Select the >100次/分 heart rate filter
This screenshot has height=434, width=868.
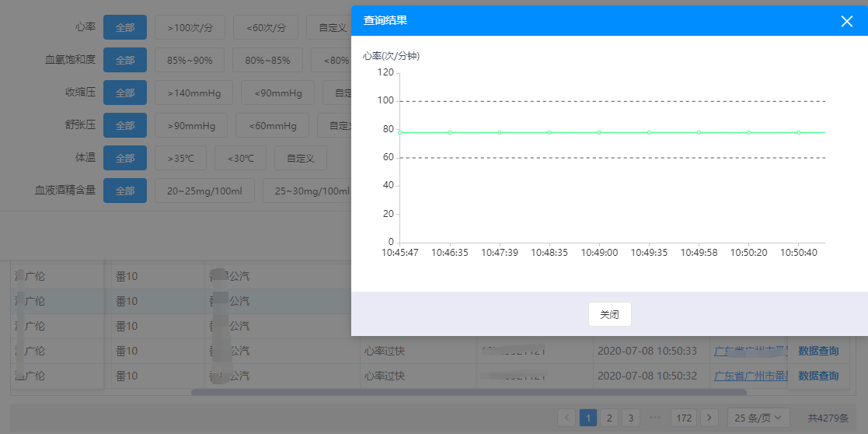[190, 27]
